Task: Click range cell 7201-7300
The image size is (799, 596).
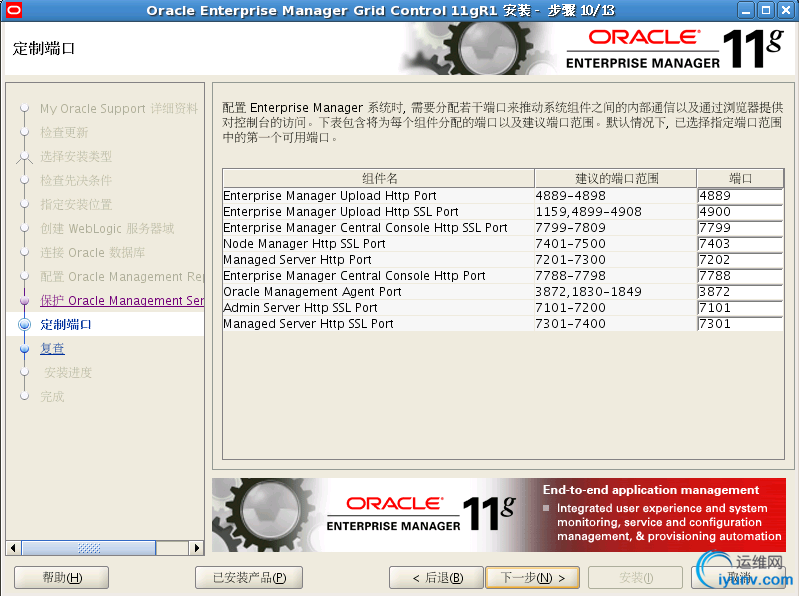Action: [x=615, y=260]
